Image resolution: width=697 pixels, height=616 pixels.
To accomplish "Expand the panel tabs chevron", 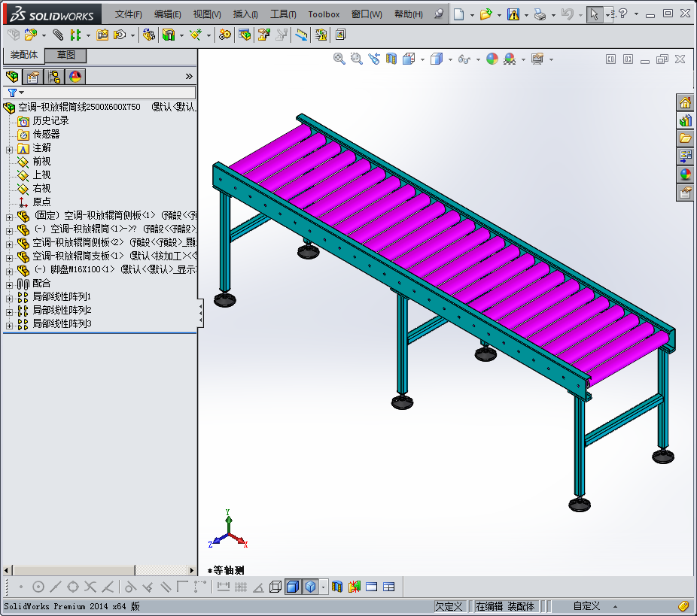I will (189, 77).
